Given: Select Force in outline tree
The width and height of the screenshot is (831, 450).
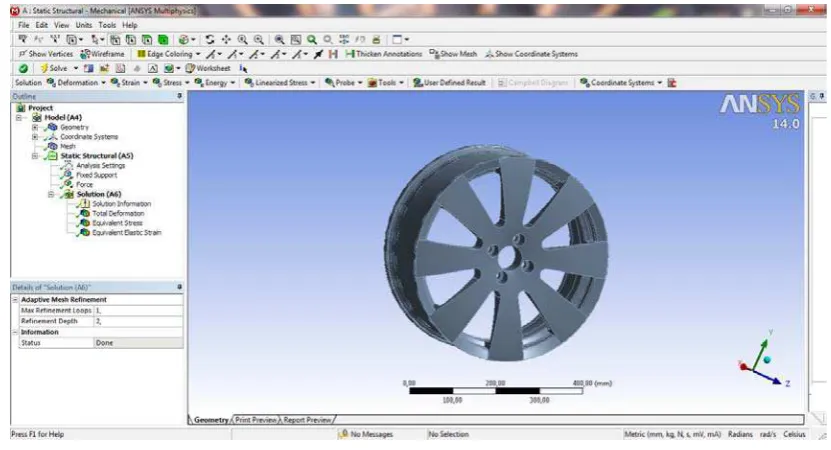Looking at the screenshot, I should click(x=84, y=185).
